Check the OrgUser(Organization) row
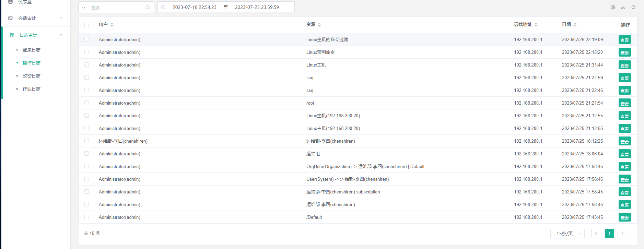This screenshot has width=644, height=249. pos(86,166)
